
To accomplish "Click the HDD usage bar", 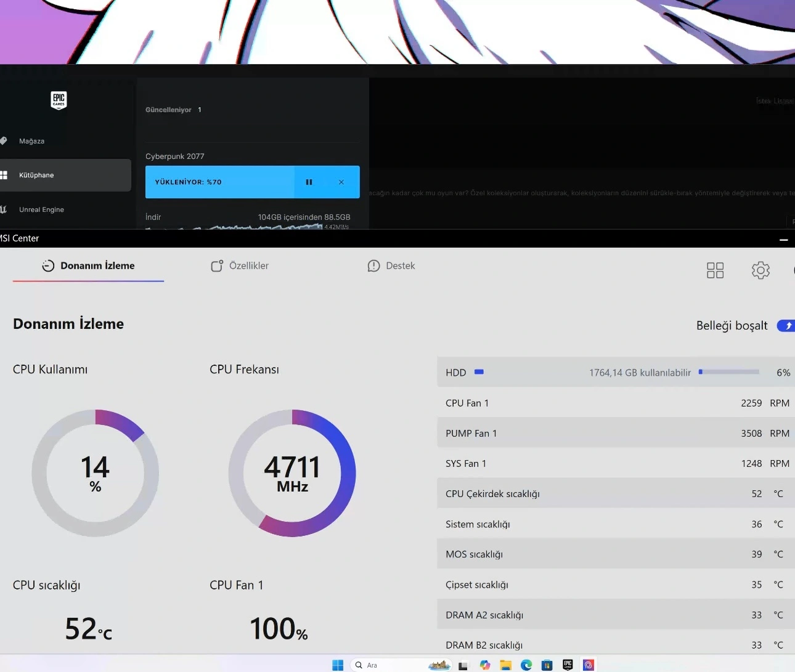I will click(x=729, y=372).
